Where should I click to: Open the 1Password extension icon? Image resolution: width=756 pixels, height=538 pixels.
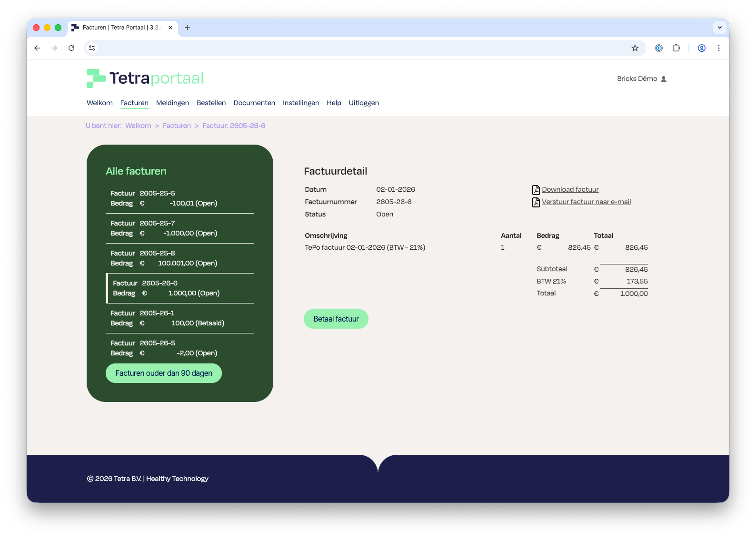pyautogui.click(x=658, y=48)
